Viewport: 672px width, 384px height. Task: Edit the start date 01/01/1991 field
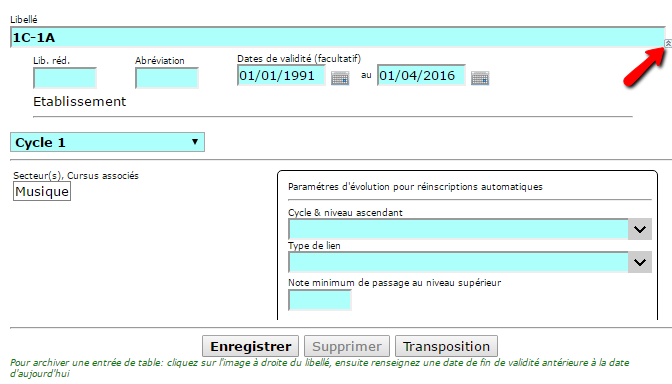tap(281, 75)
